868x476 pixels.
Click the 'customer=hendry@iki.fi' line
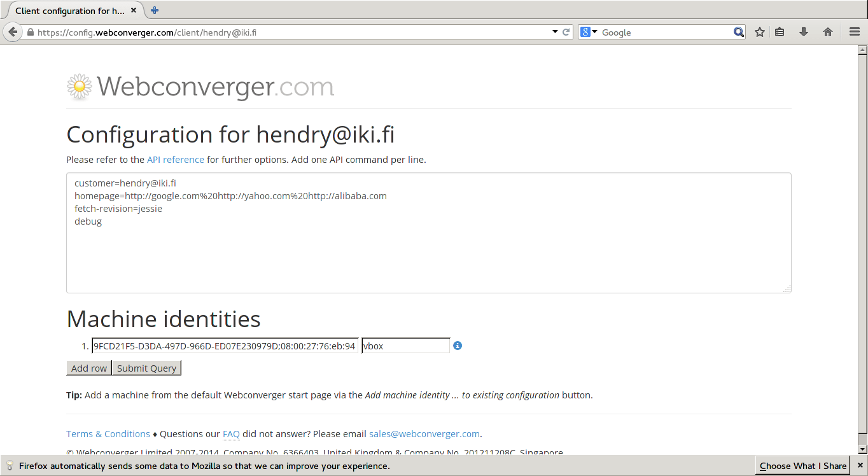pyautogui.click(x=125, y=183)
